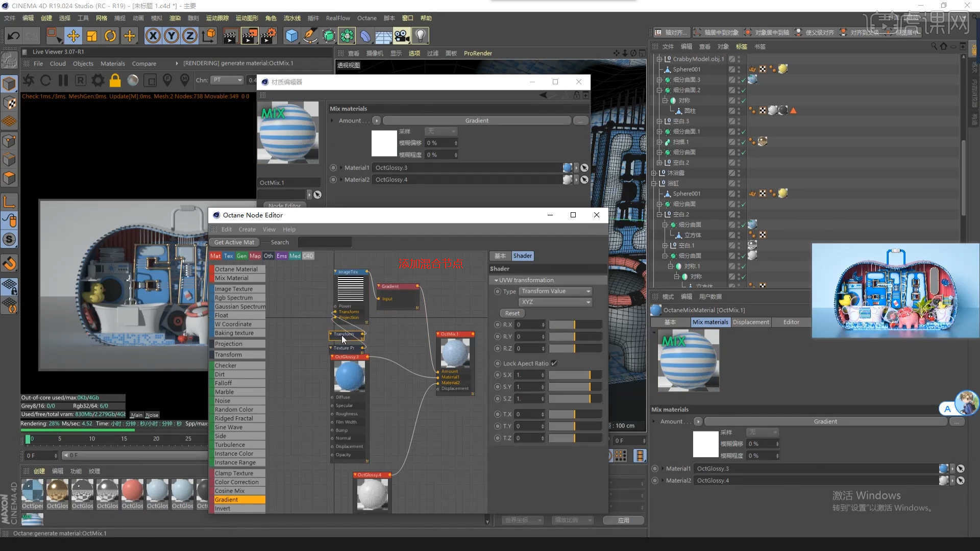Click the Live Viewer pause render icon
Screen dimensions: 980x551
(63, 80)
